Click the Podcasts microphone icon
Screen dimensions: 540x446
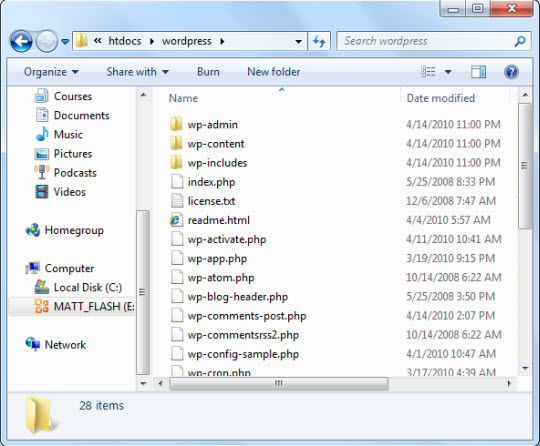pos(42,172)
